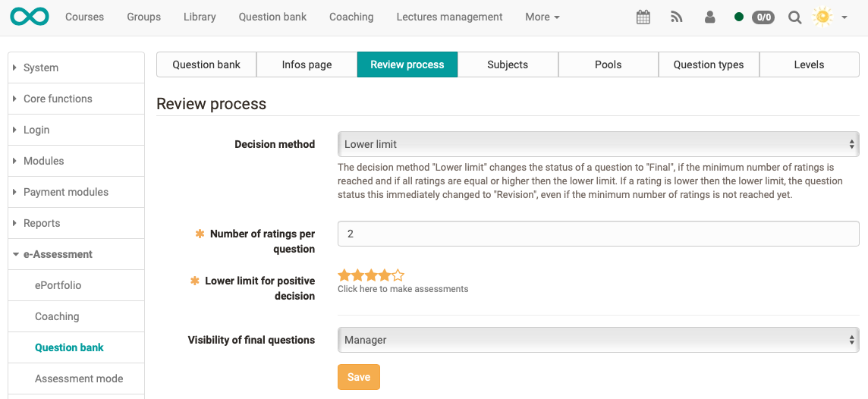
Task: Set rating to the first star
Action: coord(344,275)
